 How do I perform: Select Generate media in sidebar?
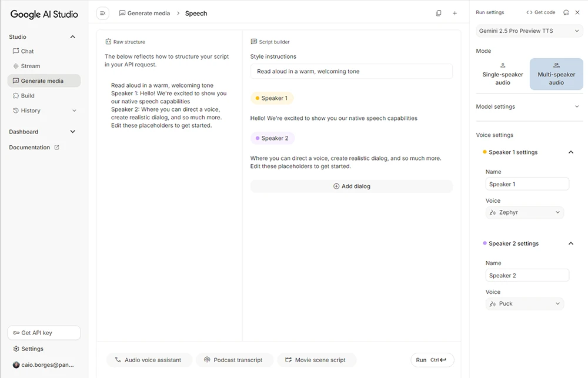coord(44,81)
